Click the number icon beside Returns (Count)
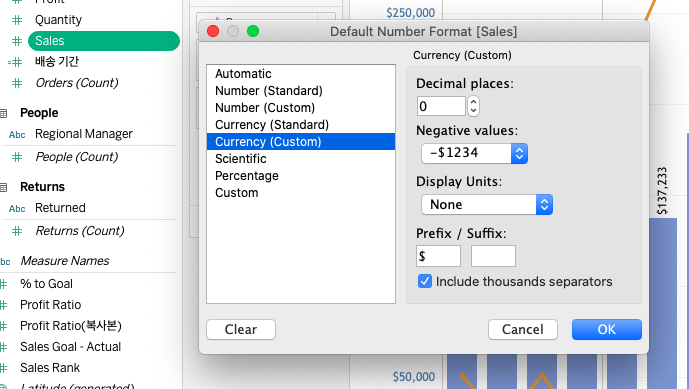689x389 pixels. point(17,231)
